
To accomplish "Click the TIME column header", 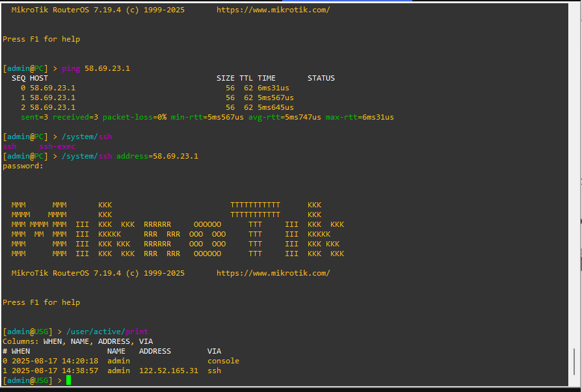I will coord(267,78).
